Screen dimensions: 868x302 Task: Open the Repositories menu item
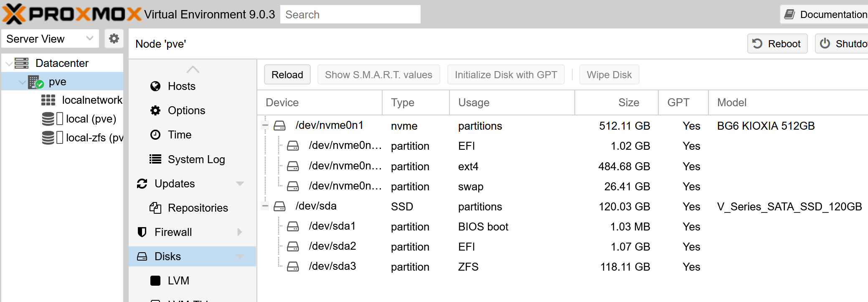click(x=192, y=208)
